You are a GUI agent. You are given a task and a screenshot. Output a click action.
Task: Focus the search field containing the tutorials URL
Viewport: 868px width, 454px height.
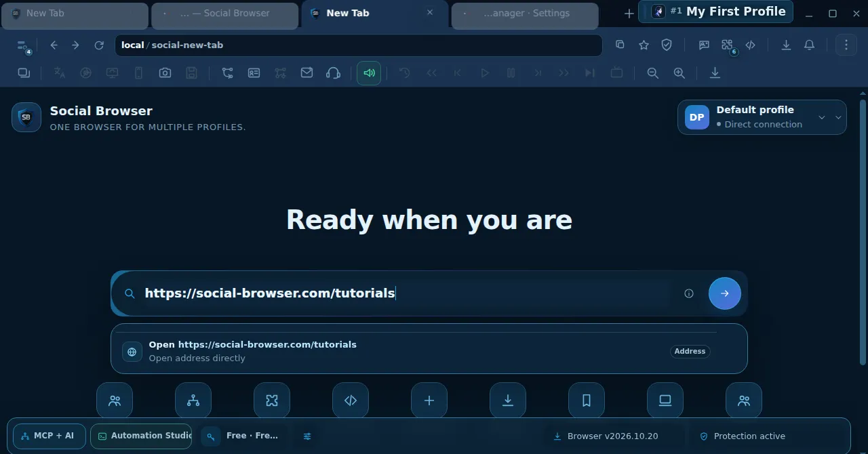tap(407, 293)
